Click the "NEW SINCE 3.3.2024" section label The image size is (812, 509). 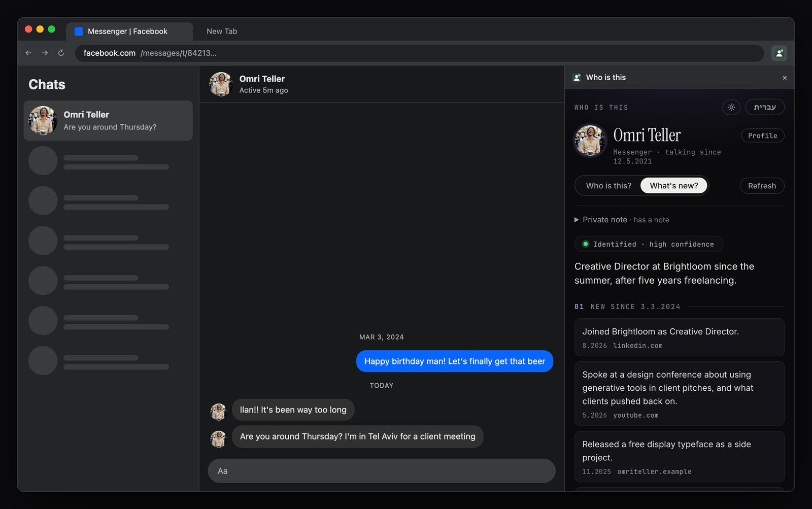point(635,307)
